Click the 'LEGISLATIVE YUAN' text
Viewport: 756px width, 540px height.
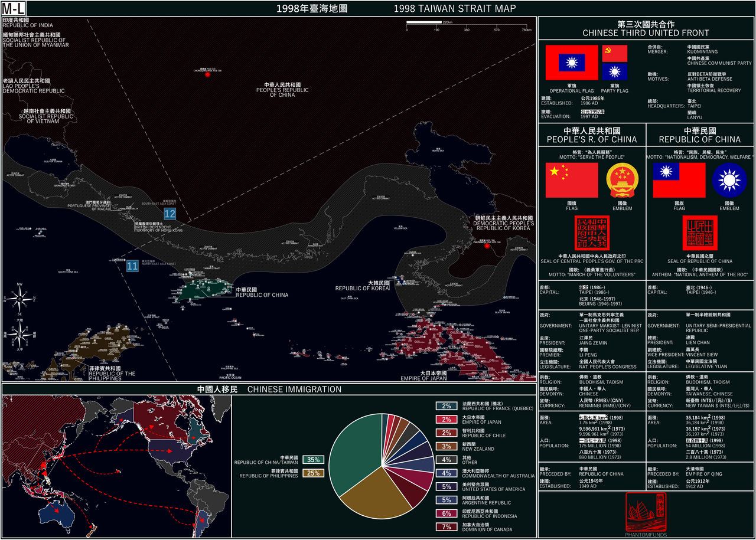(707, 366)
